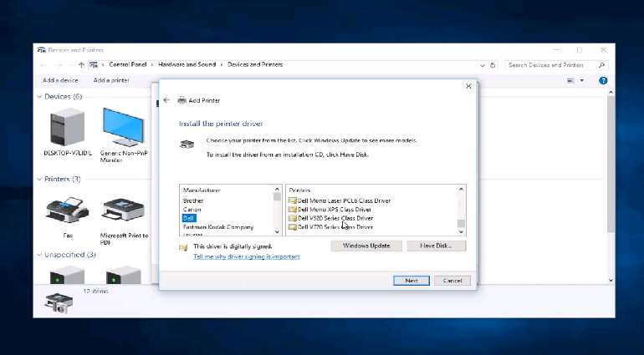Select Dell in Manufacturer list
Image resolution: width=644 pixels, height=355 pixels.
[188, 218]
